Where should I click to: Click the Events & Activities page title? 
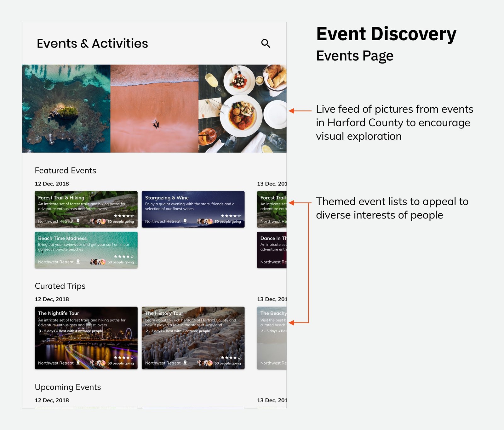pyautogui.click(x=92, y=43)
